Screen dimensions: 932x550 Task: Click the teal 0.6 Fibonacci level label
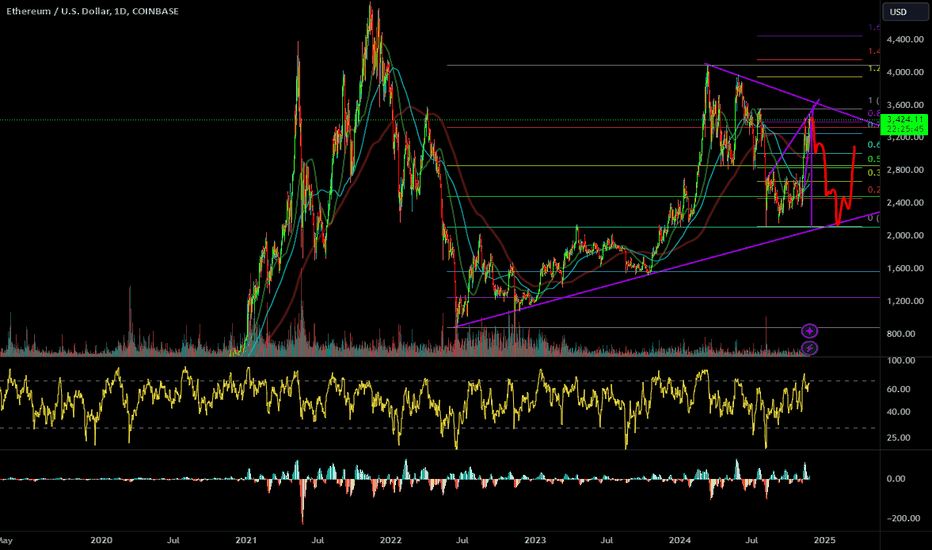click(x=874, y=144)
